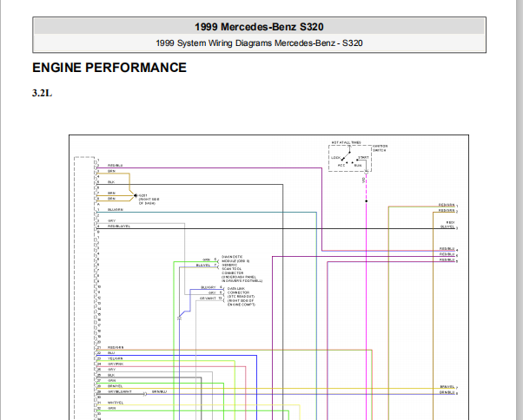Click the ACC position in ignition switch
This screenshot has height=420, width=523.
point(341,166)
